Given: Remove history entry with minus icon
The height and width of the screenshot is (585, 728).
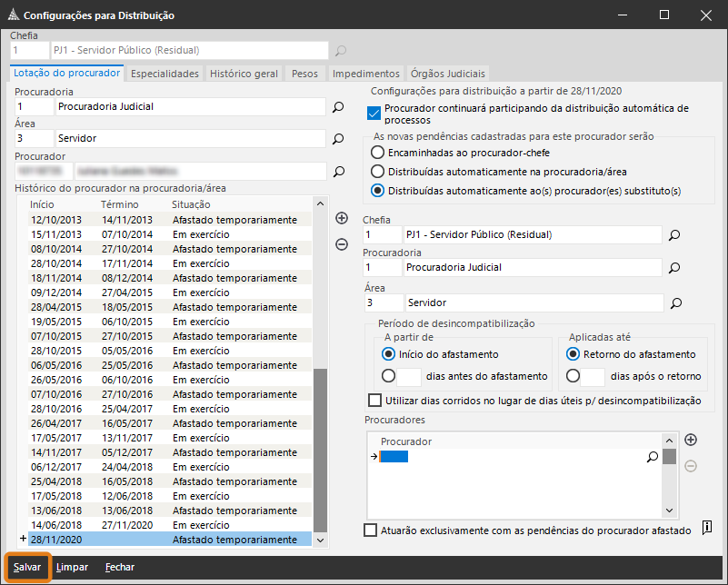Looking at the screenshot, I should pos(342,243).
